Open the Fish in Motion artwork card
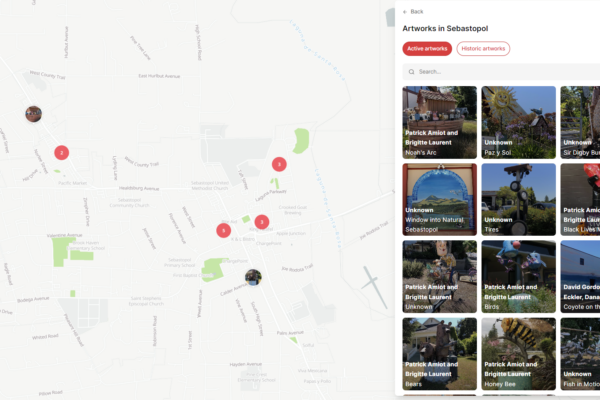Viewport: 600px width, 400px height. tap(580, 354)
